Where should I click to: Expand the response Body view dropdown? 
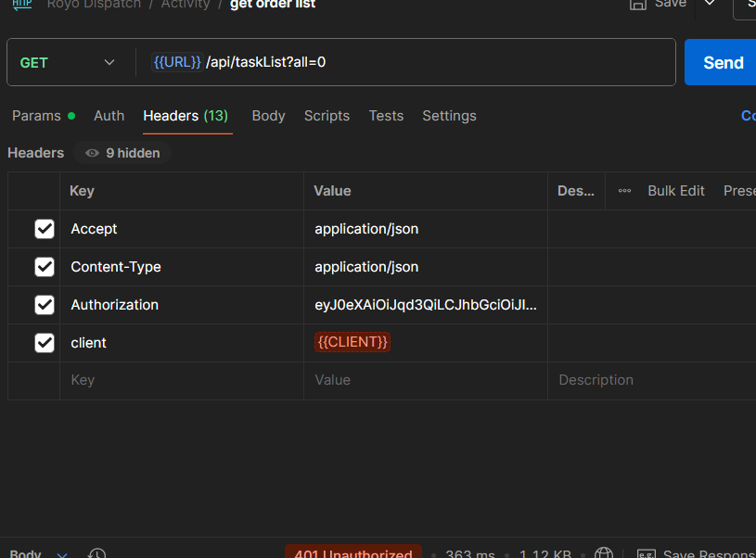pyautogui.click(x=62, y=554)
